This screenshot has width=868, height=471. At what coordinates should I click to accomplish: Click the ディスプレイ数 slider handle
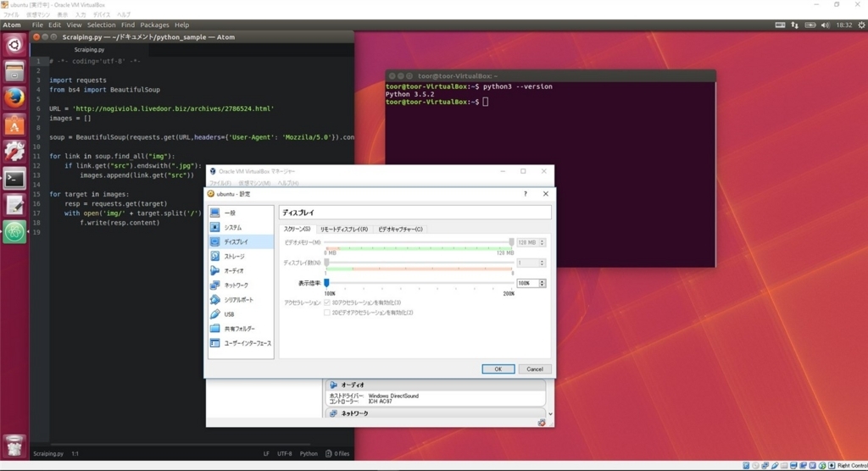pyautogui.click(x=326, y=263)
